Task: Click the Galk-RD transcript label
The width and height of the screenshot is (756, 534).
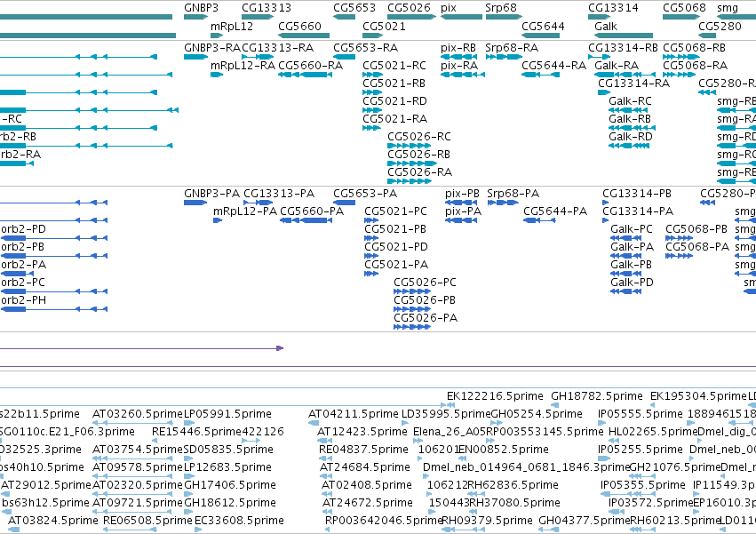Action: [x=631, y=137]
